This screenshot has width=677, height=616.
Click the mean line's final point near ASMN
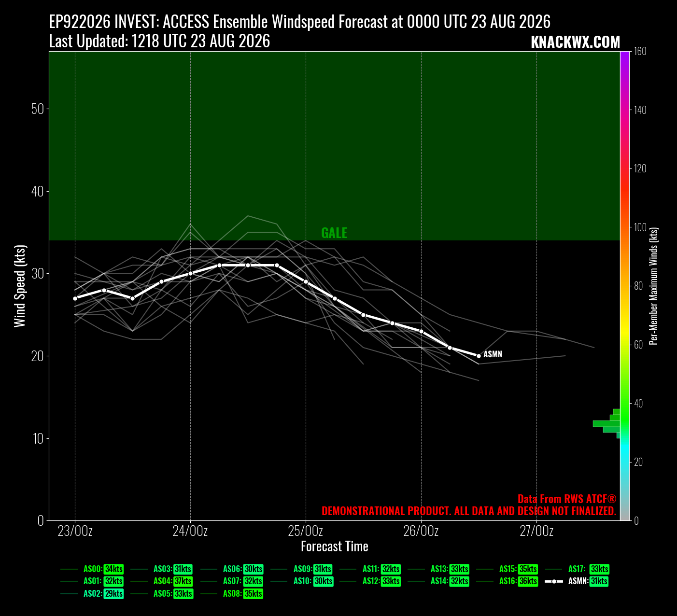[x=479, y=356]
